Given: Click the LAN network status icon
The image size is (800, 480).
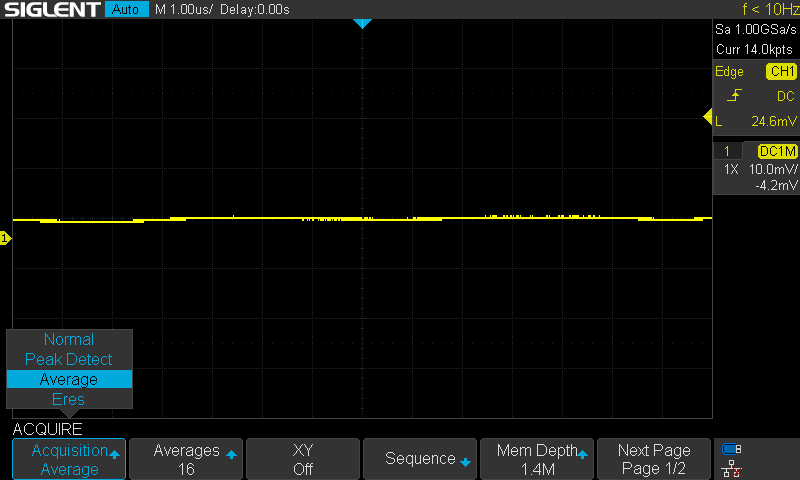Looking at the screenshot, I should [732, 468].
